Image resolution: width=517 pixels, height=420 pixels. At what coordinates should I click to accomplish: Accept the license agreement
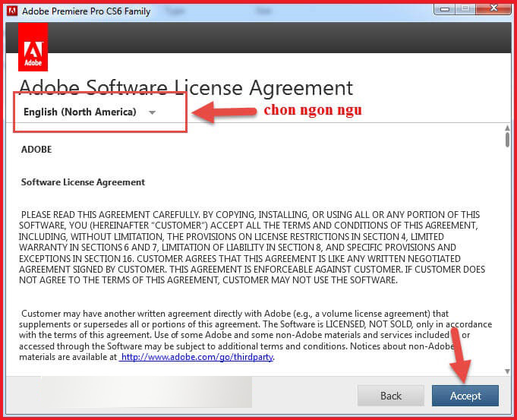point(465,396)
